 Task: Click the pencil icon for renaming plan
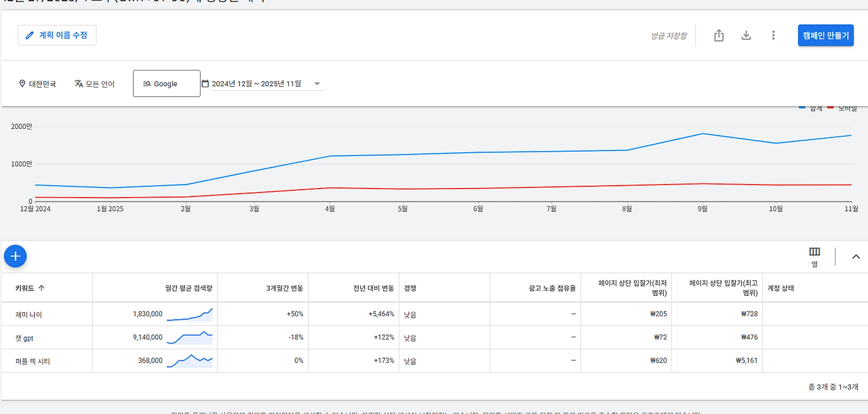29,35
